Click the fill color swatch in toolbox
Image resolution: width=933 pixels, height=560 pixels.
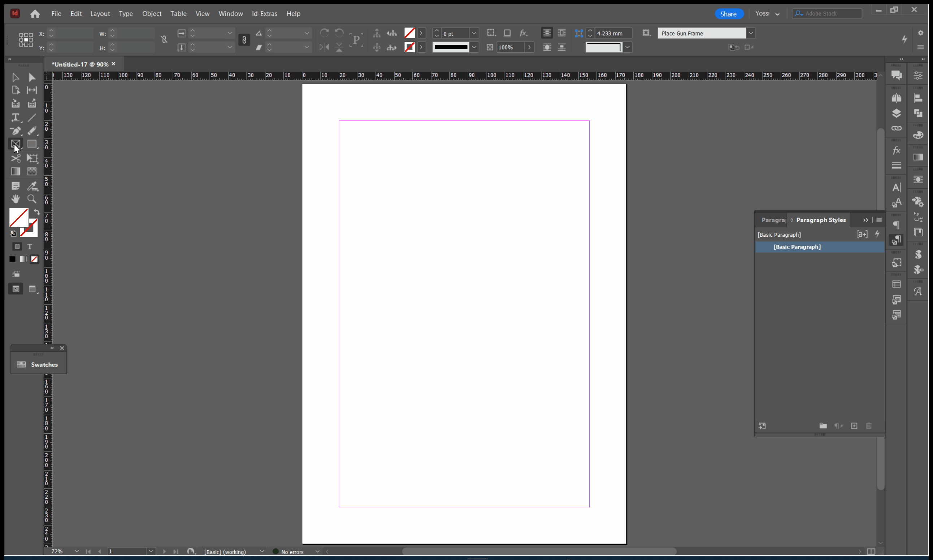[x=18, y=217]
